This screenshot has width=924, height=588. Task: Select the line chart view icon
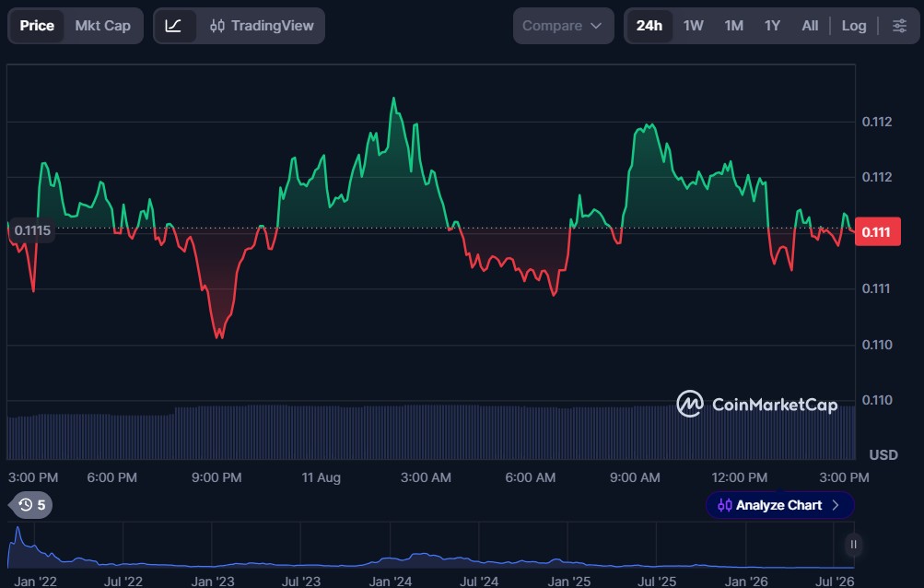pos(173,26)
